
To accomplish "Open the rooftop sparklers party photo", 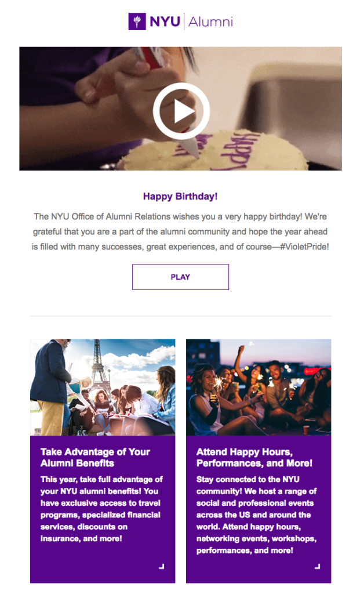I will 259,387.
